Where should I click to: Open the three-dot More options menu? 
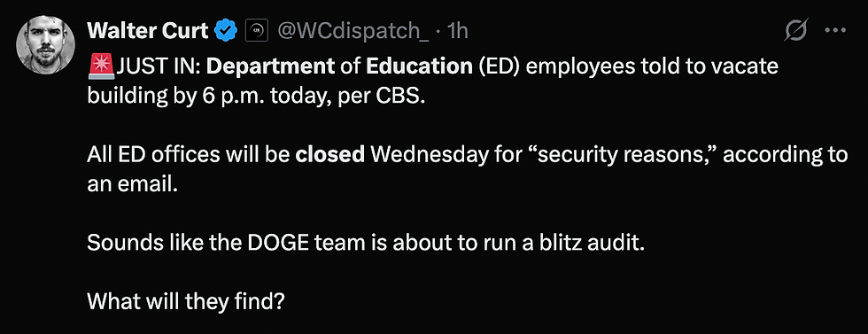click(x=835, y=30)
